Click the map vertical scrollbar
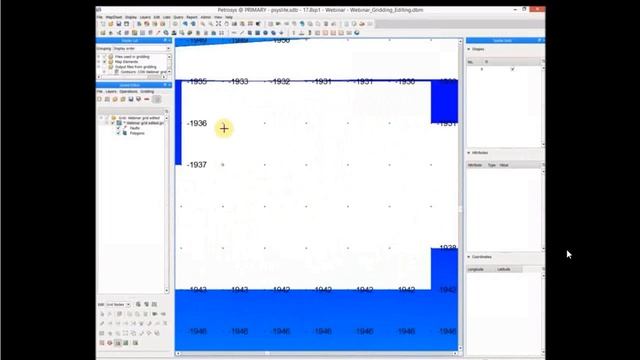 point(460,195)
